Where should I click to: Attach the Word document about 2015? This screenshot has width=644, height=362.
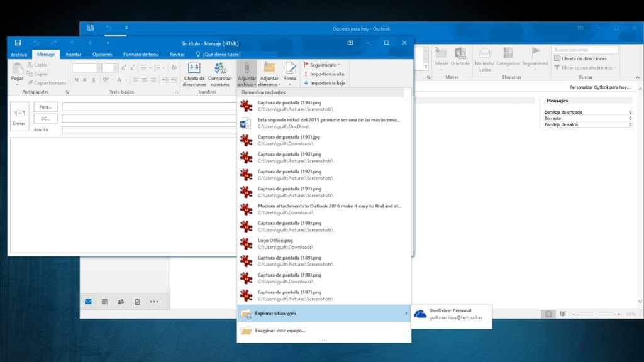point(324,123)
